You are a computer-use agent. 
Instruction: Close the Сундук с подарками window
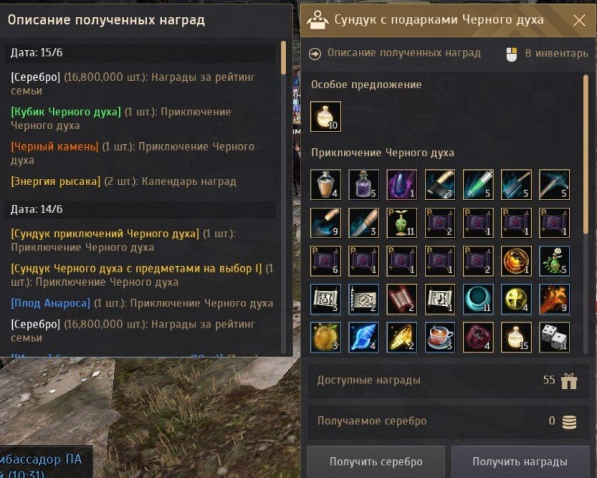579,21
